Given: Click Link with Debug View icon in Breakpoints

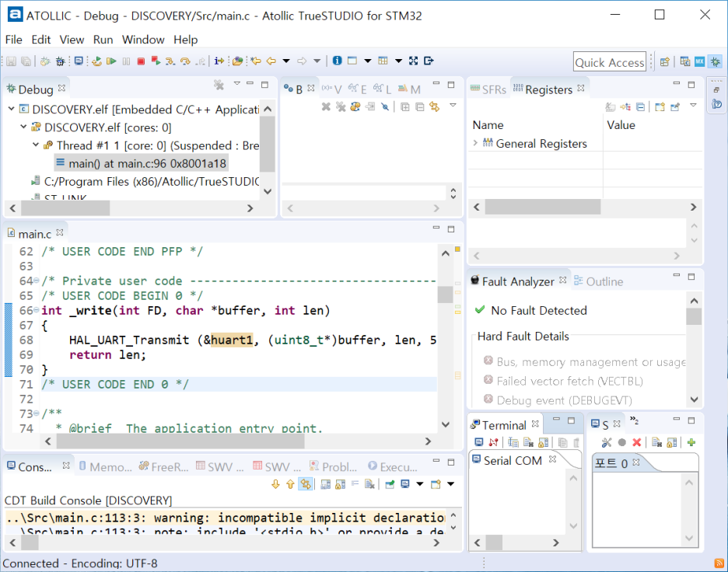Looking at the screenshot, I should [435, 107].
